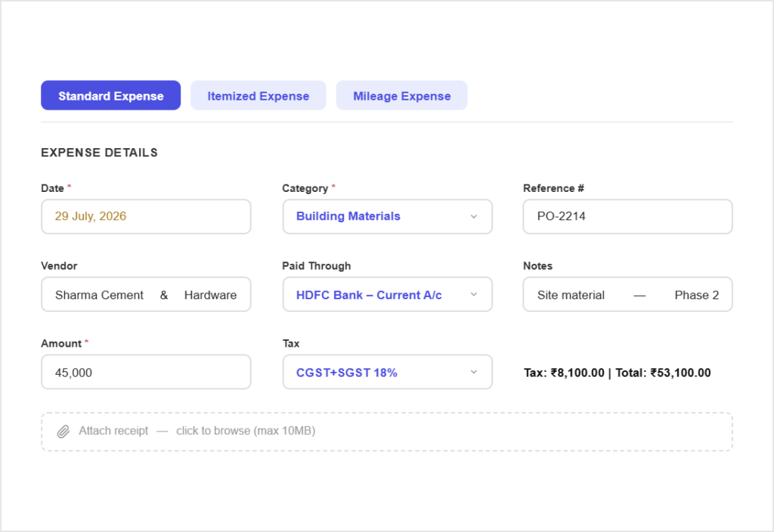The width and height of the screenshot is (774, 532).
Task: Click the EXPENSE DETAILS heading
Action: [x=99, y=153]
